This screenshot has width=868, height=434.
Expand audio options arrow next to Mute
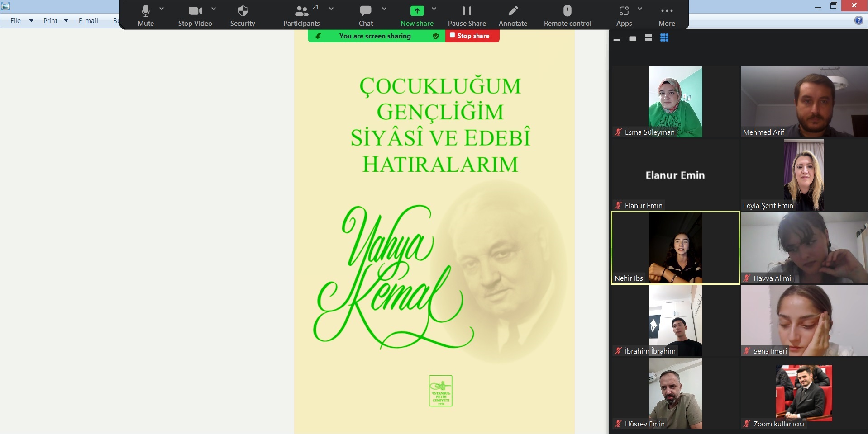click(x=162, y=9)
